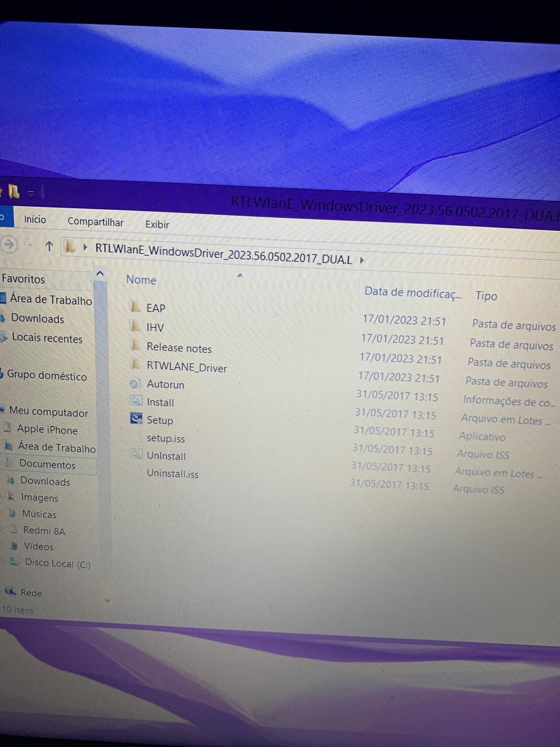Select the Release notes folder icon
560x747 pixels.
click(x=135, y=345)
